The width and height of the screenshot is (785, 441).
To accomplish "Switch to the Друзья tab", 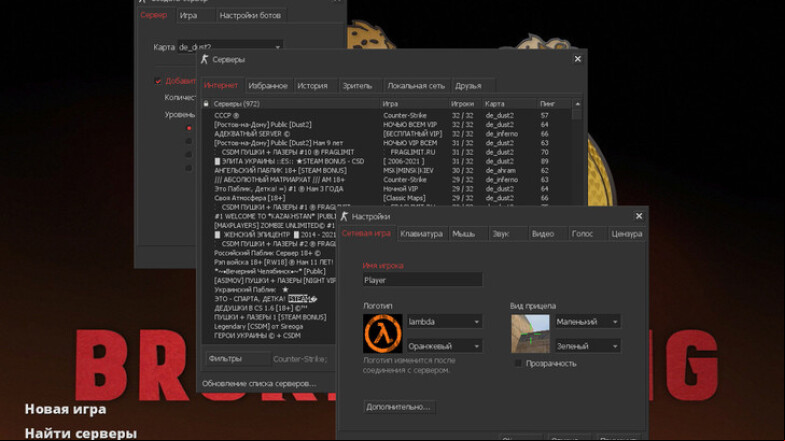I will pyautogui.click(x=468, y=86).
